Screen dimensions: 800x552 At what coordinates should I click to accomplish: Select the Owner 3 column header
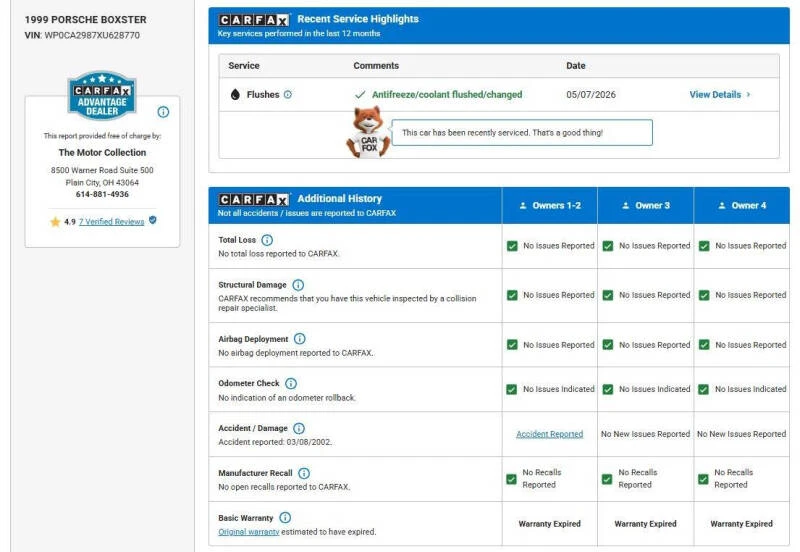645,206
